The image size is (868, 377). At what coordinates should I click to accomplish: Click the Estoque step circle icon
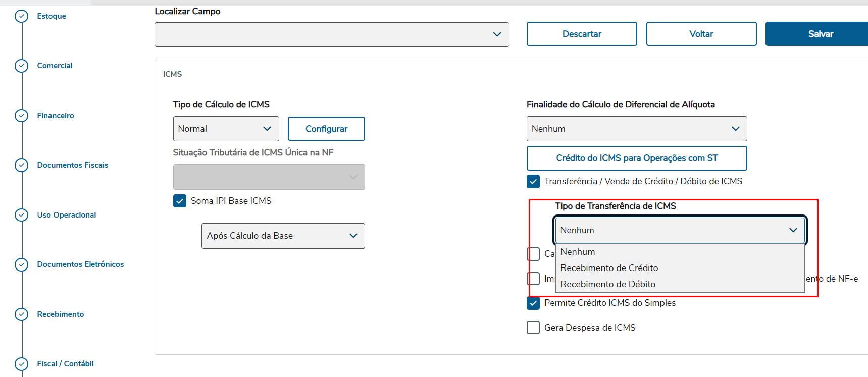(21, 17)
